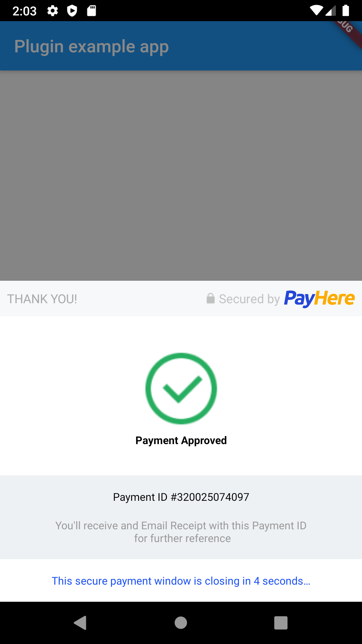Tap the Android back navigation triangle
This screenshot has height=644, width=362.
pos(80,623)
